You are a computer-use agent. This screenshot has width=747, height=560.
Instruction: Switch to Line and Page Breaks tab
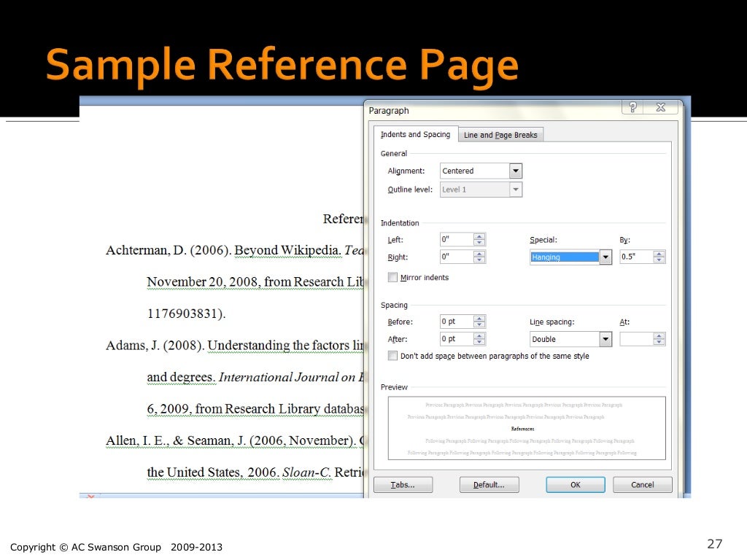(500, 135)
